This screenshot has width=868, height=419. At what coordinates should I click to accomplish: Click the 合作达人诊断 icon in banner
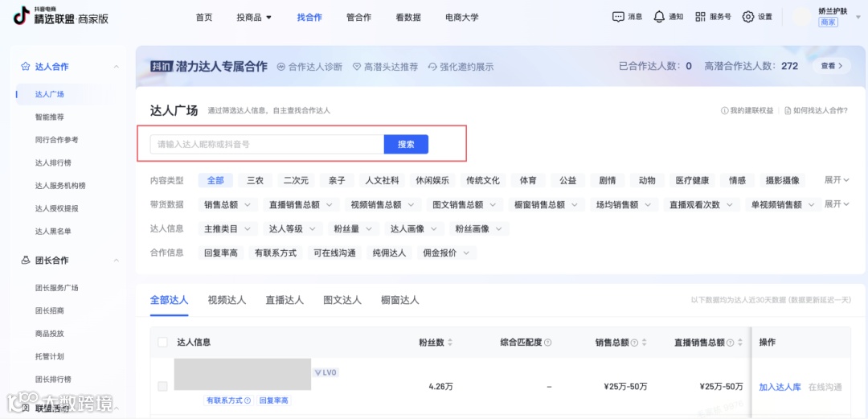pos(280,67)
